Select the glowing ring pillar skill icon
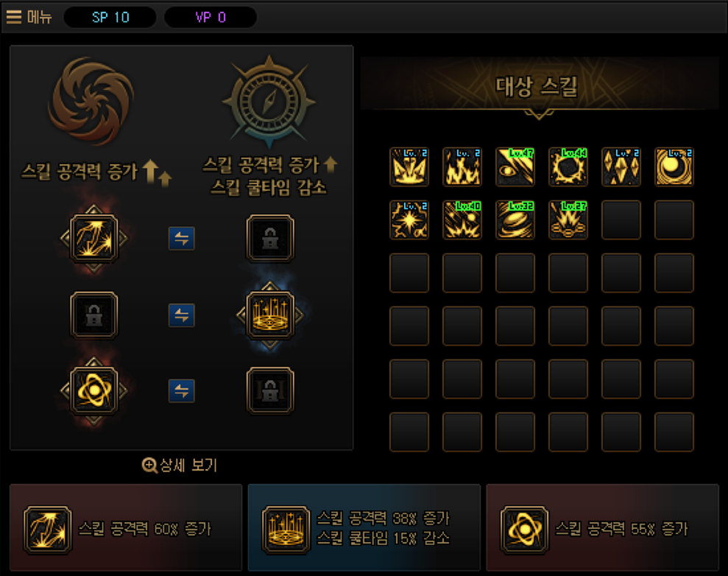 [x=270, y=315]
